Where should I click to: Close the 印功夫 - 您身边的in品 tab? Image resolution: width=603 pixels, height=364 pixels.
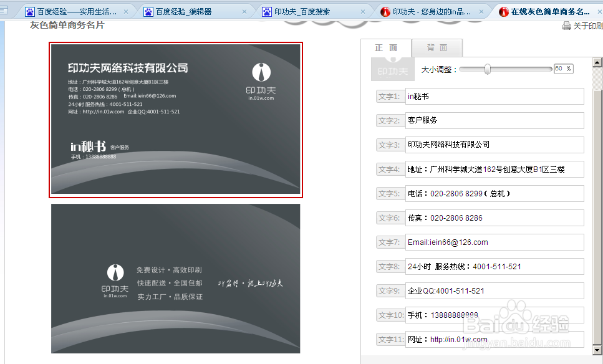click(481, 12)
